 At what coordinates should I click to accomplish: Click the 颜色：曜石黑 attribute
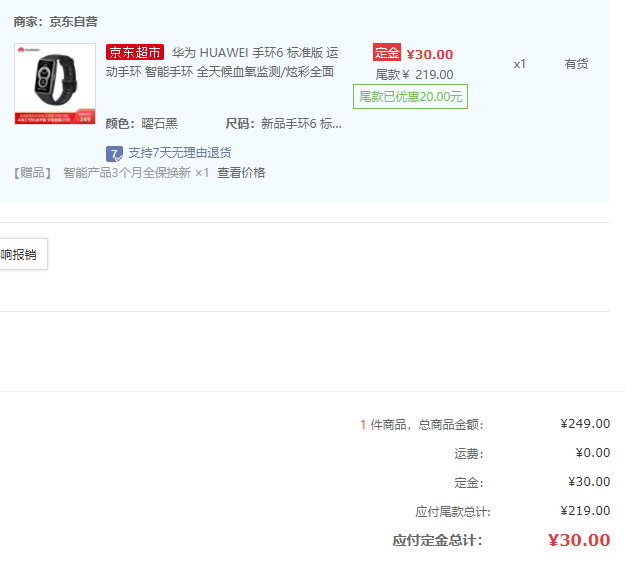click(x=142, y=124)
